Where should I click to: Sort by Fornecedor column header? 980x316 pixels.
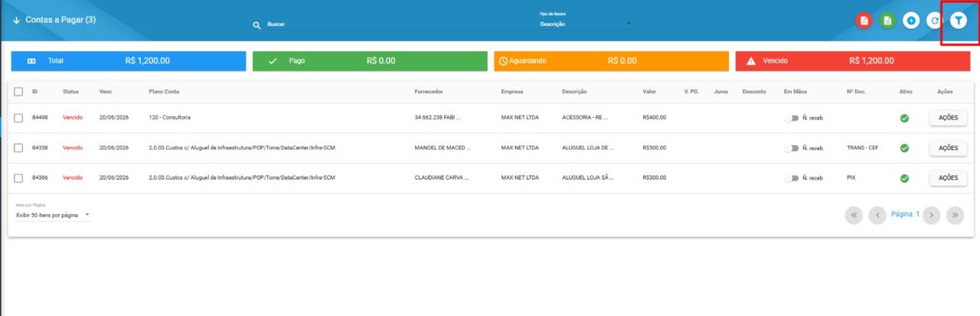pos(429,91)
